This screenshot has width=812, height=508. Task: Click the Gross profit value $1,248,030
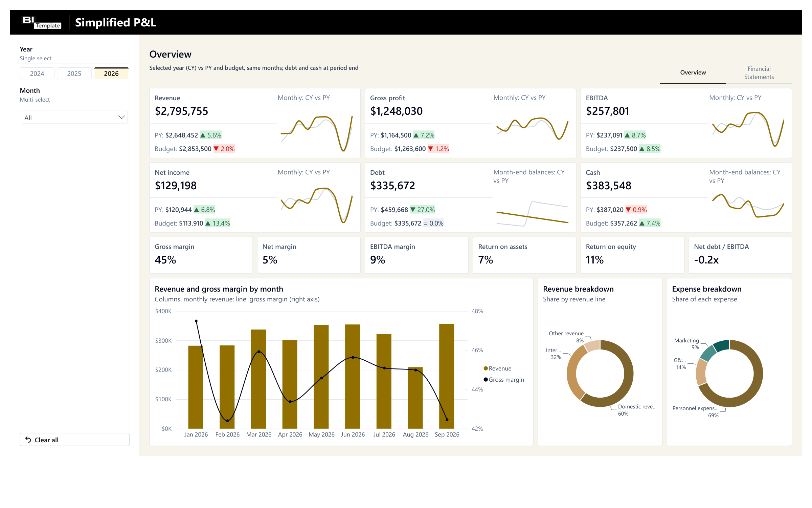point(396,111)
